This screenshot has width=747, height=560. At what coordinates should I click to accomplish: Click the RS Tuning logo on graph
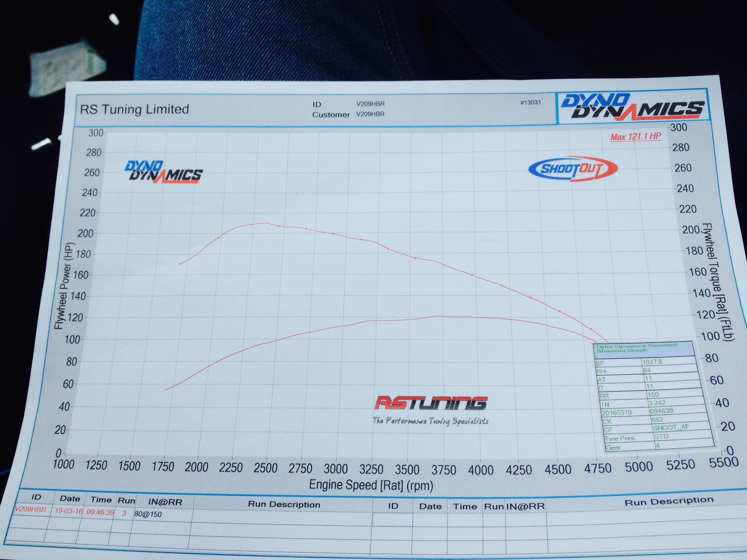pos(431,403)
